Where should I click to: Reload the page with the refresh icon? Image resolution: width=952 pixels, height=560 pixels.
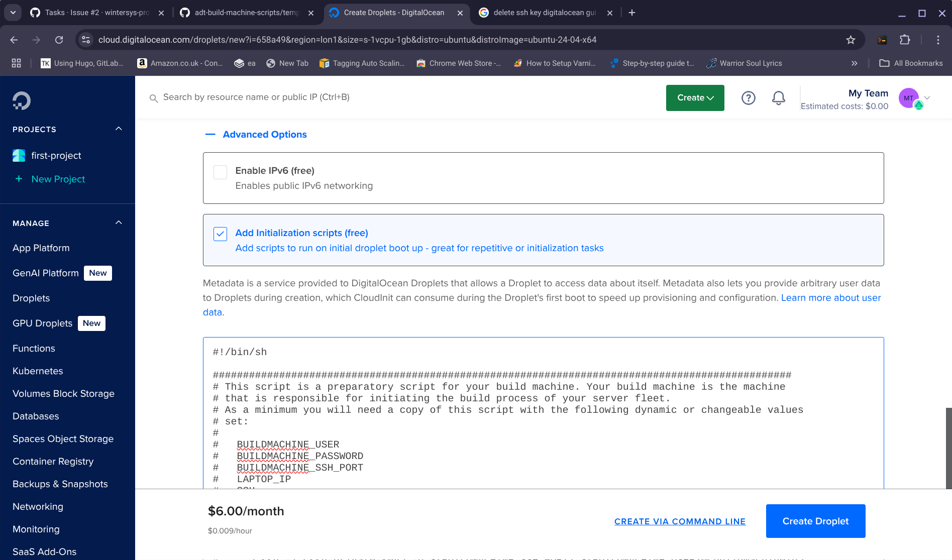(59, 40)
